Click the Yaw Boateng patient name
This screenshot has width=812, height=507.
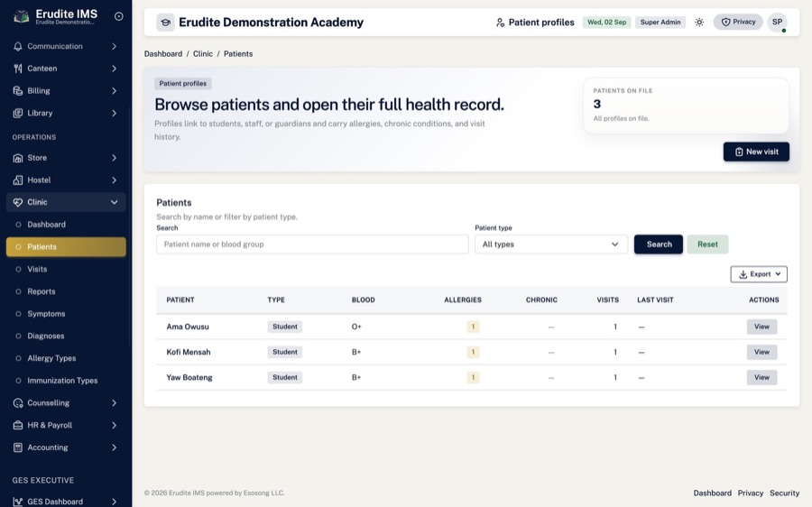tap(189, 377)
